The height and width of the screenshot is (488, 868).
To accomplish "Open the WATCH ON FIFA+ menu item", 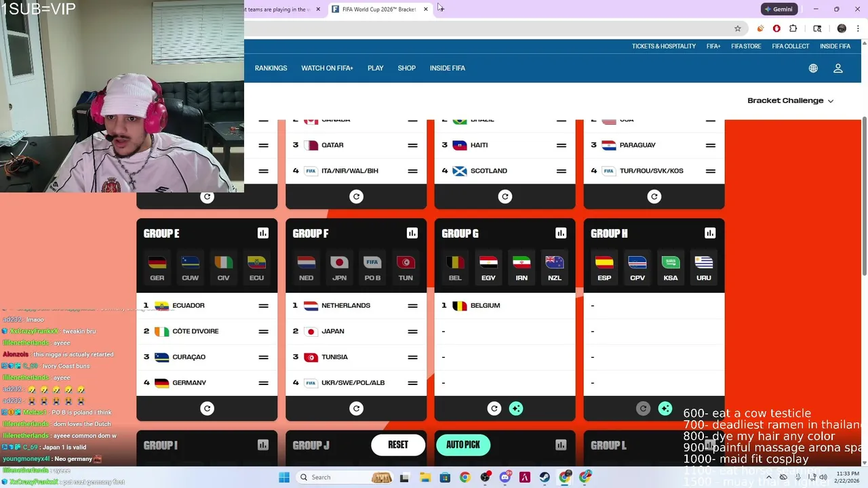I will pyautogui.click(x=328, y=68).
